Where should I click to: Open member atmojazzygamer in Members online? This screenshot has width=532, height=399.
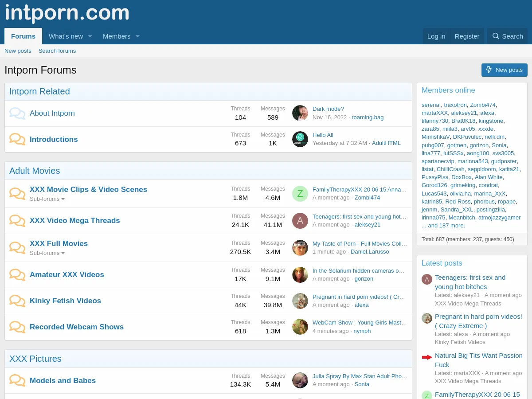pyautogui.click(x=500, y=218)
